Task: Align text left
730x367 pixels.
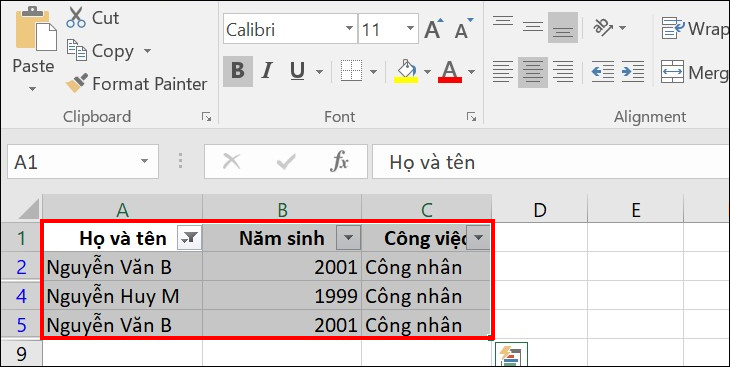Action: [503, 72]
